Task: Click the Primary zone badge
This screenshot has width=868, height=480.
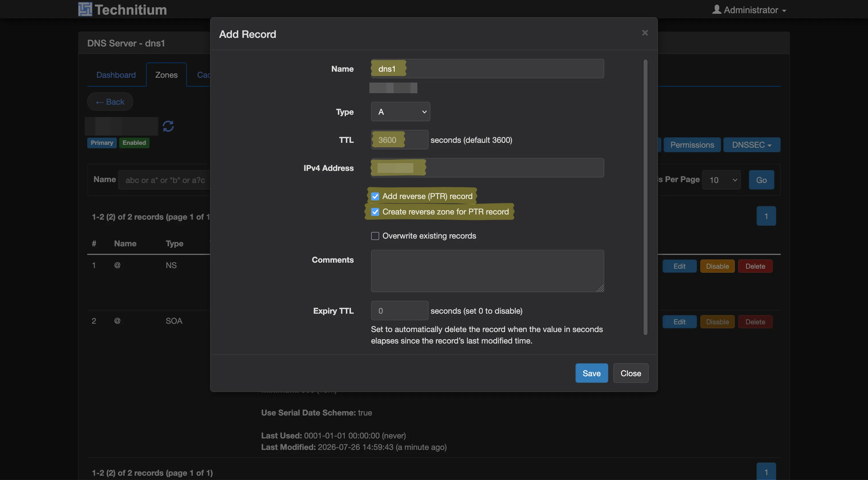Action: click(x=102, y=143)
